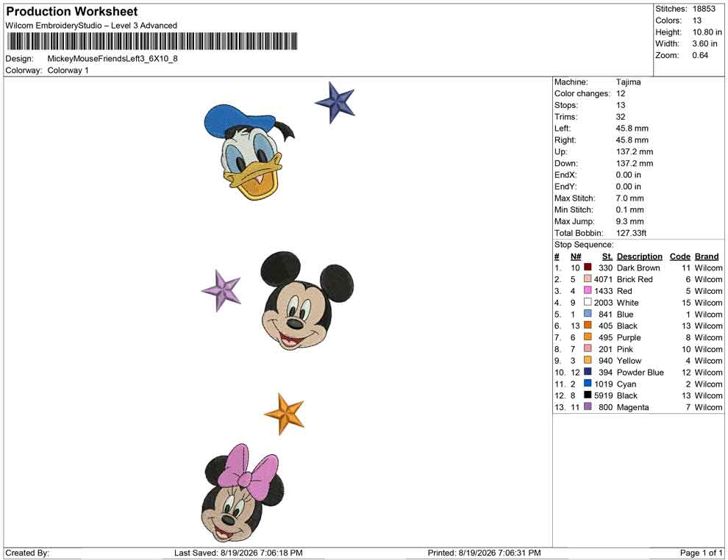Click the Purple description in row 7
728x560 pixels.
(x=629, y=337)
